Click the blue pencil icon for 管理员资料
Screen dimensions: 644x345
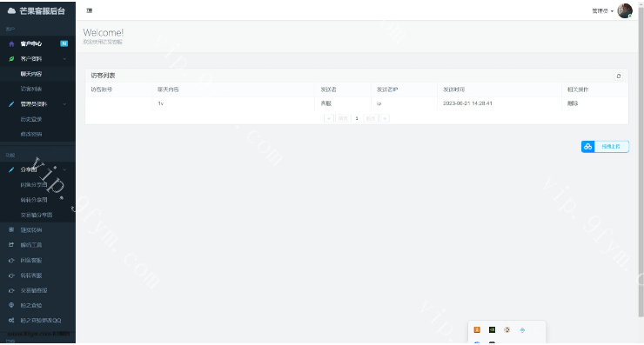[x=11, y=104]
